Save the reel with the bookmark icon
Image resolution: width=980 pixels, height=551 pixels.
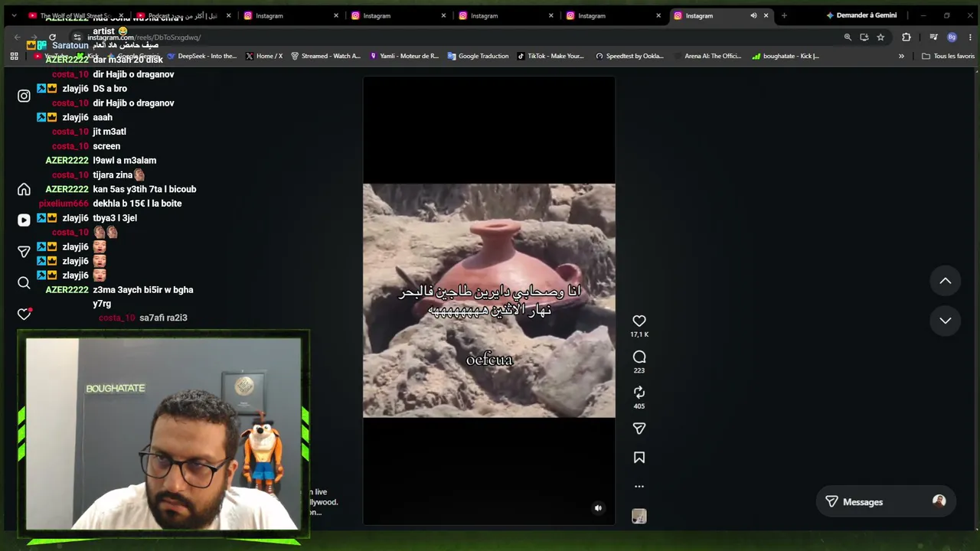point(639,458)
